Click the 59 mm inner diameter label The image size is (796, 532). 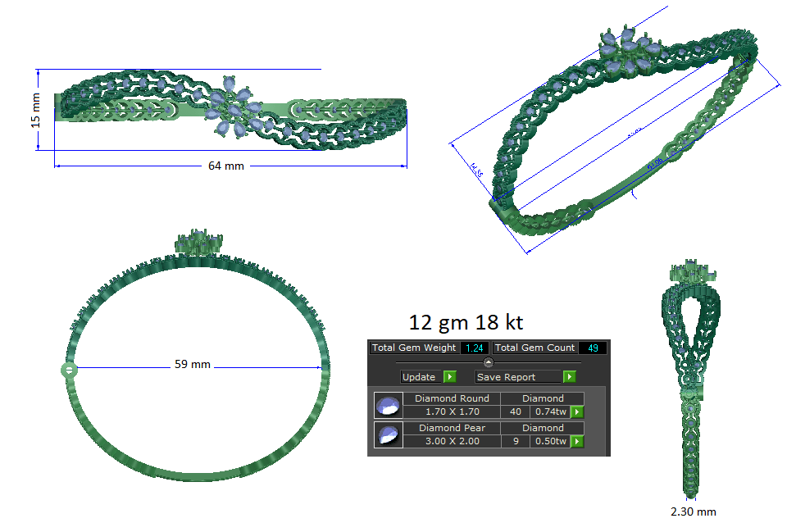[193, 365]
